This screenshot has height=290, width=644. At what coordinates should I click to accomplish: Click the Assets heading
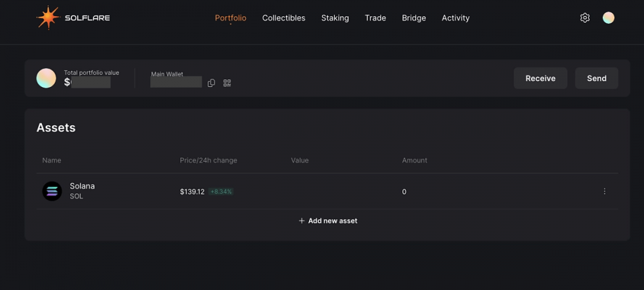56,128
